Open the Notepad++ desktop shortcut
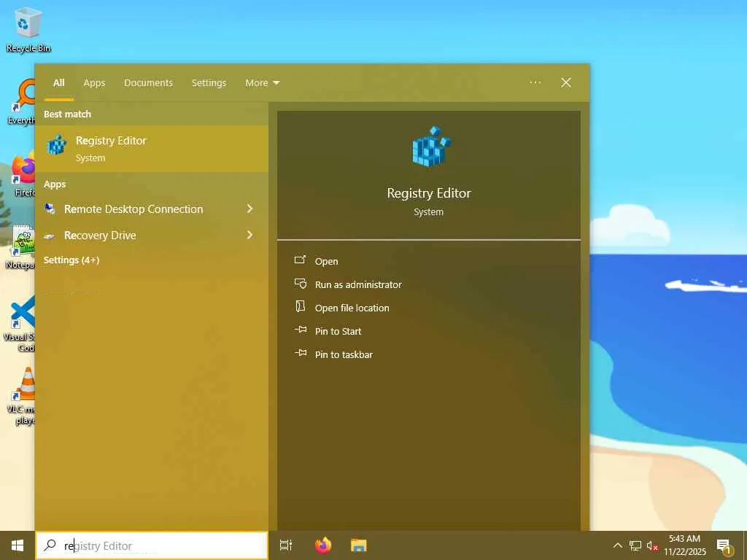Screen dimensions: 747x560 pos(22,246)
